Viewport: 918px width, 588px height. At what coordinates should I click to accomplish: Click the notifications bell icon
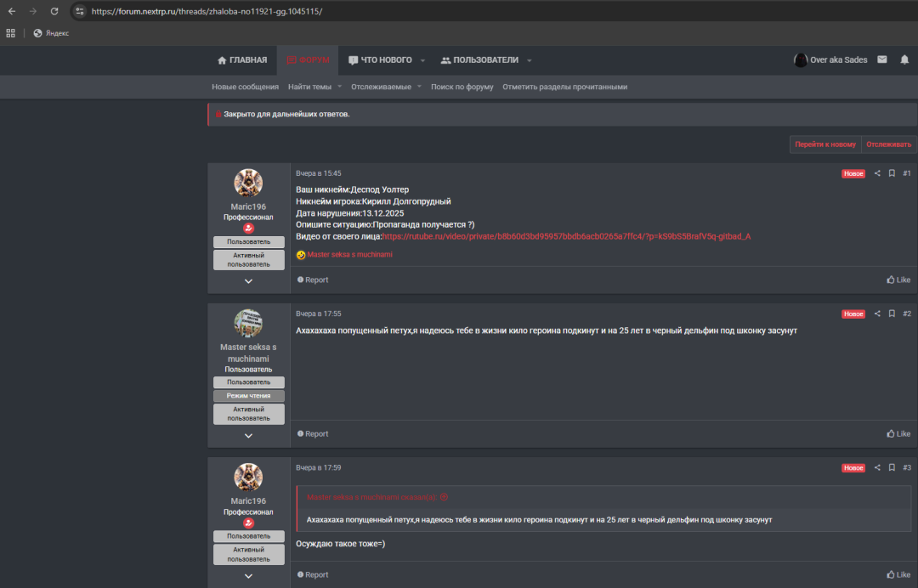tap(904, 59)
